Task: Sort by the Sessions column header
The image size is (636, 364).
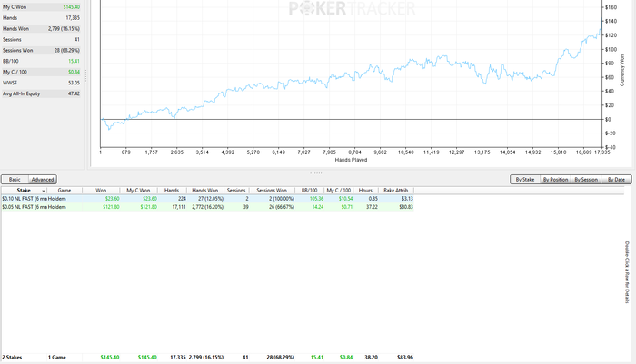Action: [x=236, y=190]
